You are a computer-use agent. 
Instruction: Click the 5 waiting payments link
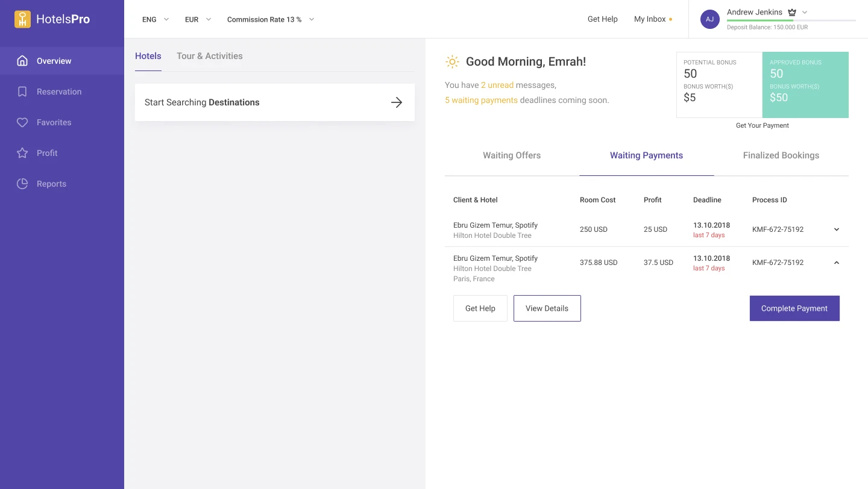pos(481,100)
